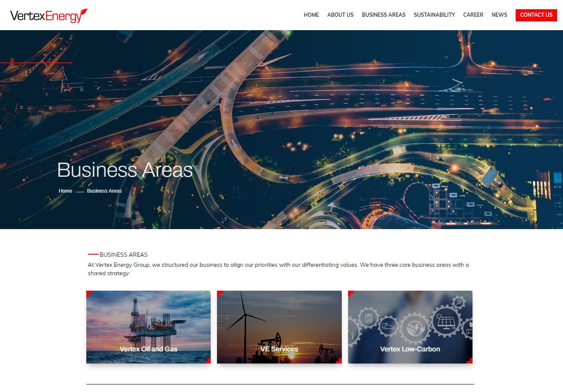Viewport: 563px width, 392px height.
Task: Click the red CONTACT US button
Action: click(536, 15)
